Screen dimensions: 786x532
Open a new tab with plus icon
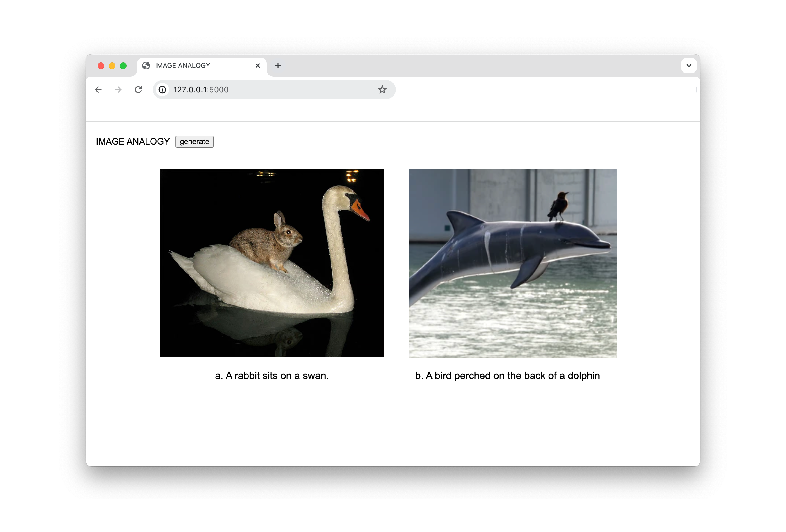coord(278,66)
